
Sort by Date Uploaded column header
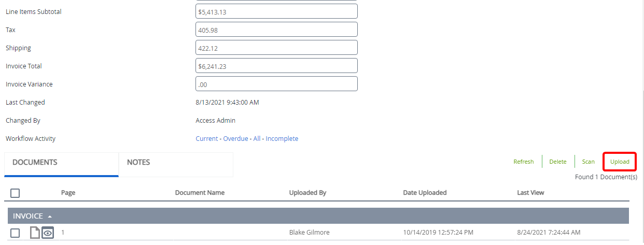425,193
